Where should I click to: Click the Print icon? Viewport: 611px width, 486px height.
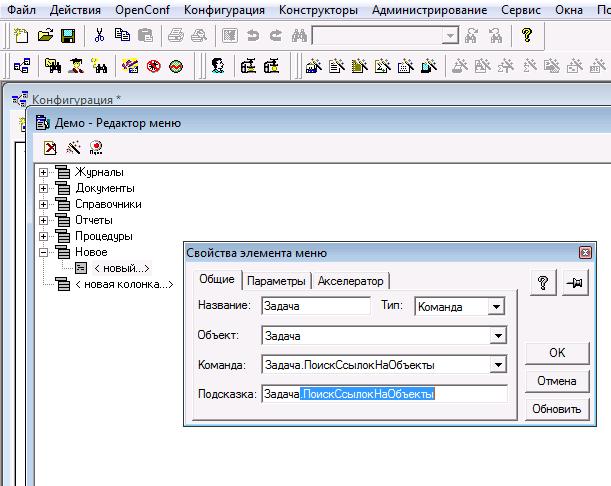point(176,35)
